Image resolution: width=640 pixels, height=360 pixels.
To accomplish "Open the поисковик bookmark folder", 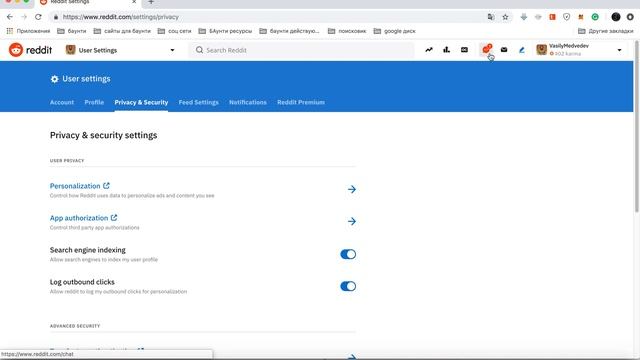I will pos(347,31).
